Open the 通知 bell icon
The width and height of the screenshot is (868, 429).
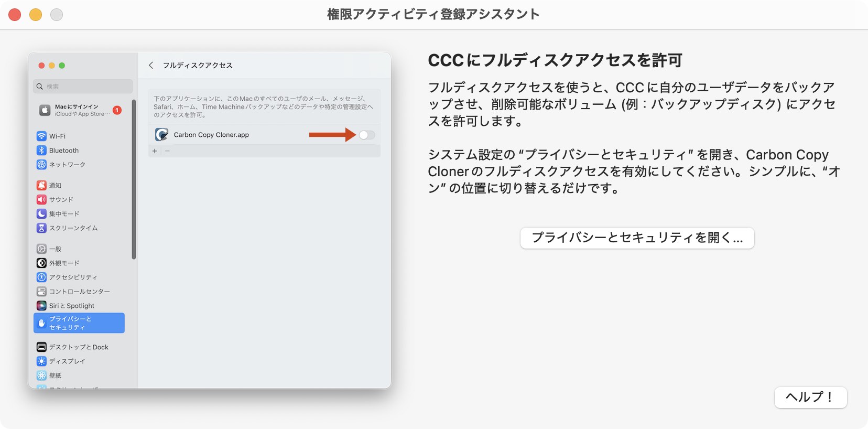41,185
